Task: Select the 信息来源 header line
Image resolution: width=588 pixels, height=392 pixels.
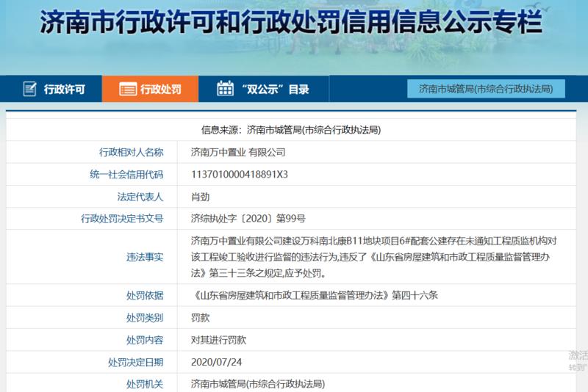Action: 291,130
